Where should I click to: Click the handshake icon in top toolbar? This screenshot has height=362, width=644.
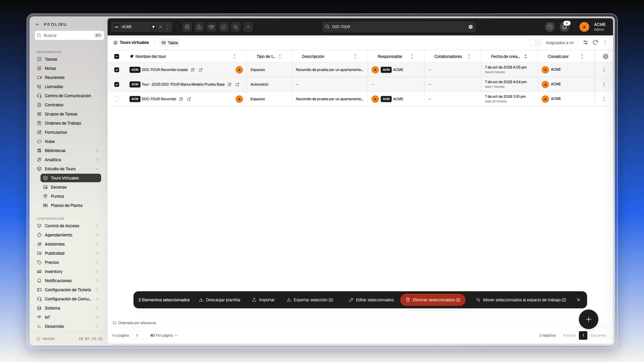(x=211, y=27)
